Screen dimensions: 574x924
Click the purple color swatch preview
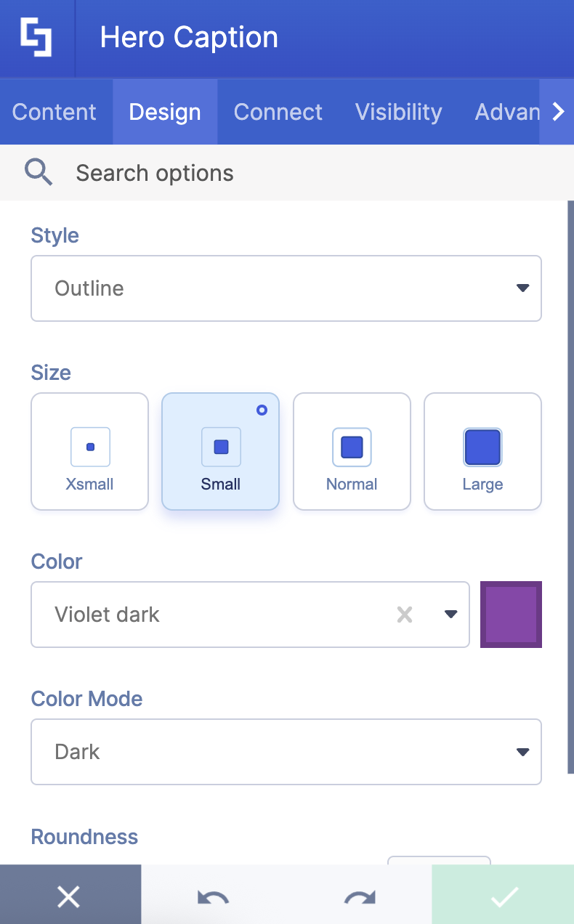pyautogui.click(x=511, y=615)
